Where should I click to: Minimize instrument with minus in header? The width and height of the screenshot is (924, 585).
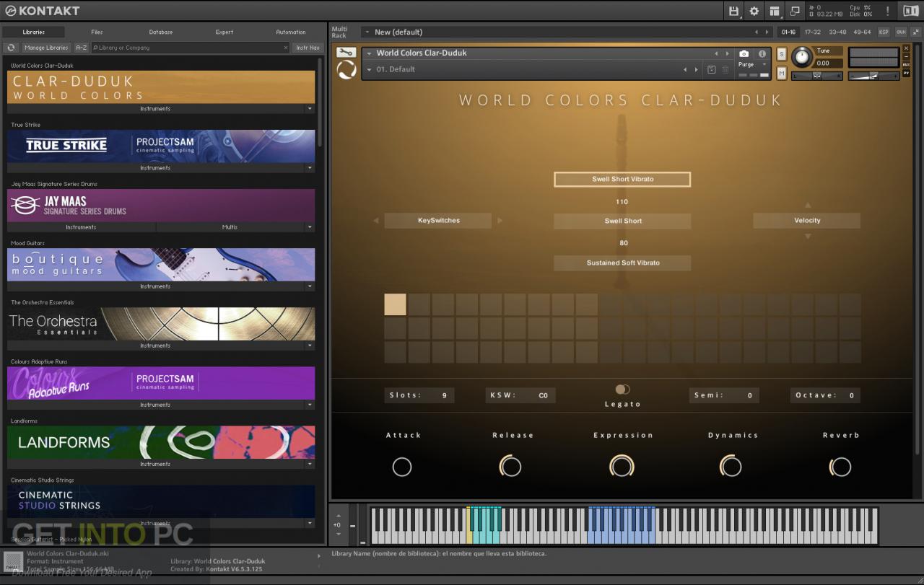pyautogui.click(x=907, y=56)
